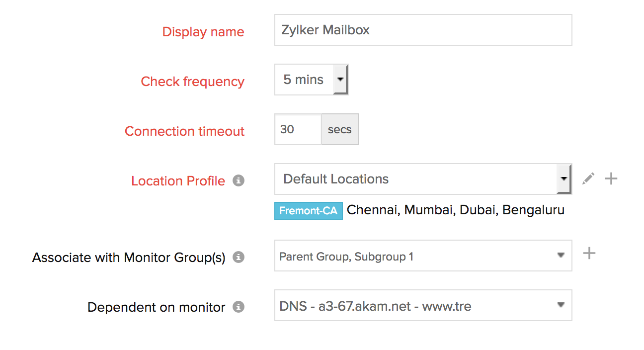
Task: Click the info icon beside Location Profile
Action: pos(239,181)
